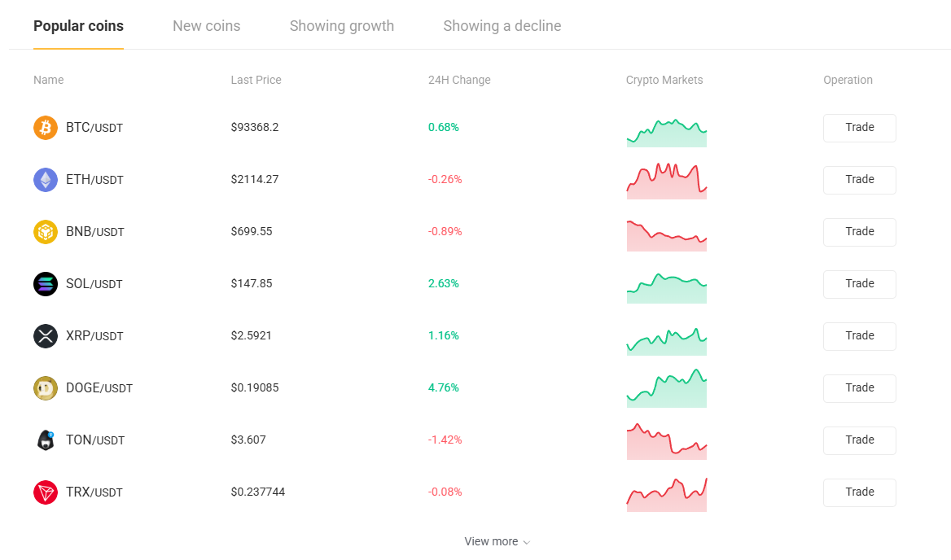Select the Showing a decline tab
Viewport: 951px width, 560px height.
pos(502,26)
